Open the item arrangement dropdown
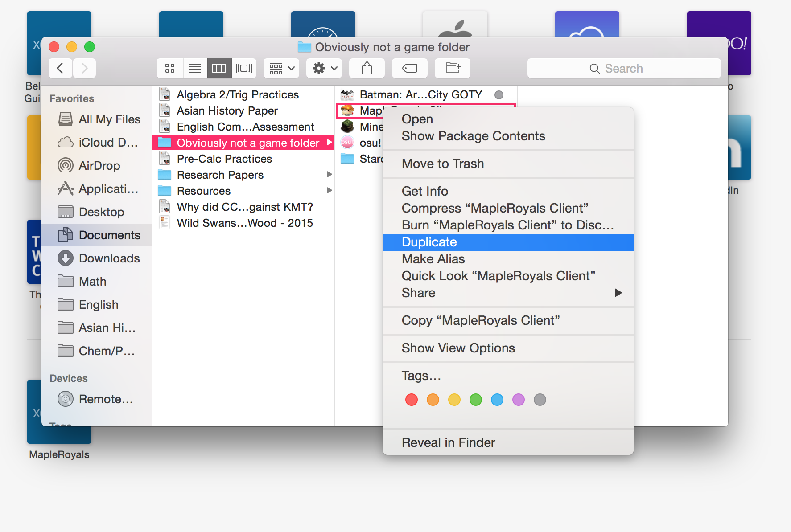 [x=281, y=68]
